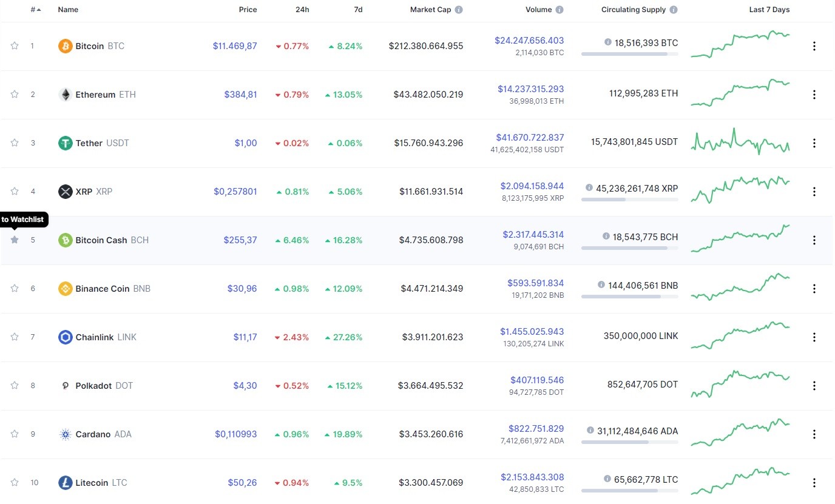Image resolution: width=835 pixels, height=504 pixels.
Task: Open the Binance Coin name link
Action: point(103,289)
